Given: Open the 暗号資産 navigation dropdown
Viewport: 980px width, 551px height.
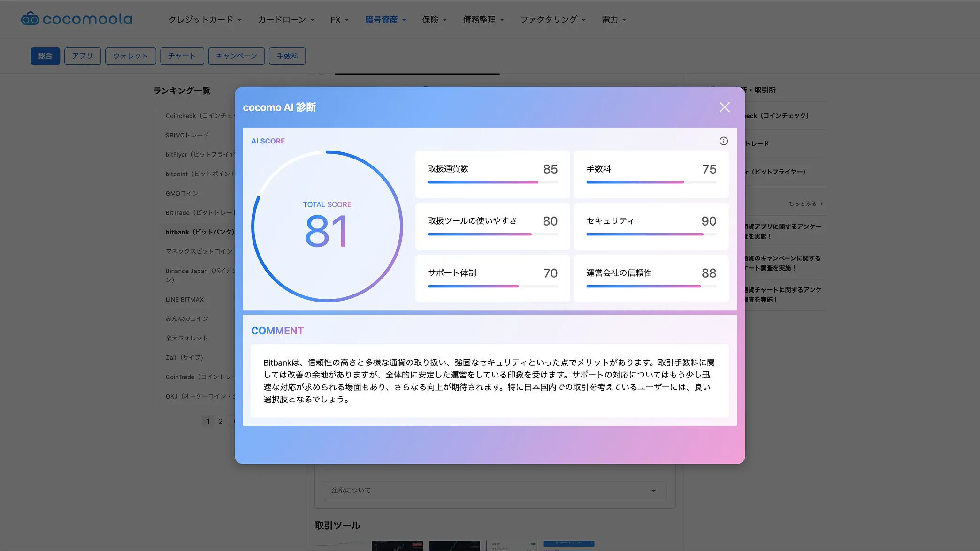Looking at the screenshot, I should click(385, 19).
